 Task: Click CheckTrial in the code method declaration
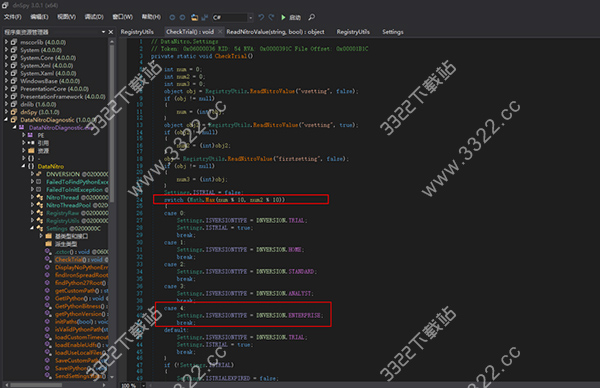point(232,56)
